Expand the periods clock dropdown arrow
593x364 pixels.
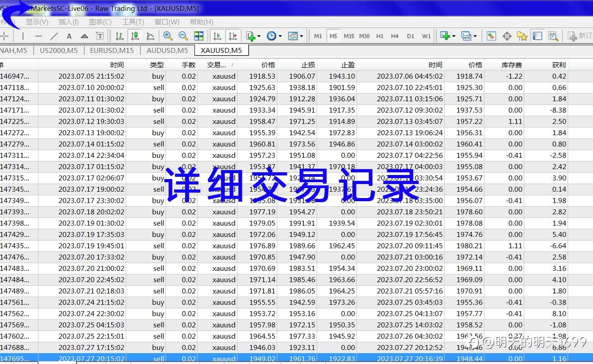pyautogui.click(x=280, y=36)
